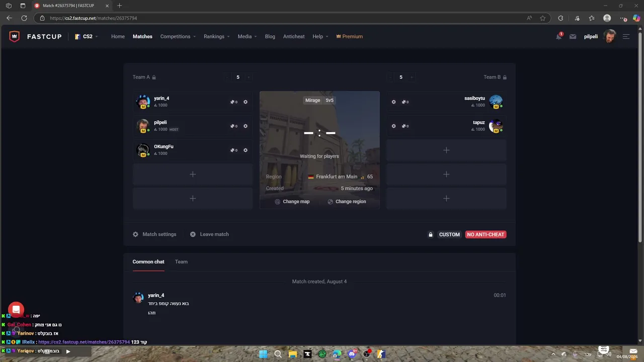The image size is (644, 362).
Task: Click the sasiboytu player name
Action: pyautogui.click(x=474, y=99)
